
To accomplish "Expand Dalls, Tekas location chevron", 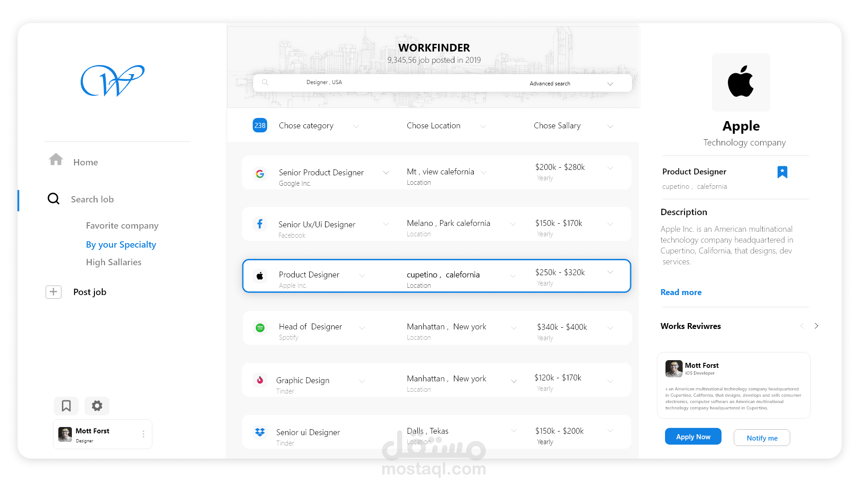I will click(514, 431).
